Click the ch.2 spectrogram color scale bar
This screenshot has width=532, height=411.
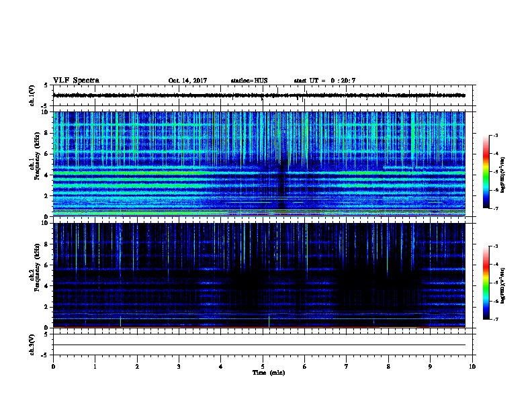(x=486, y=283)
